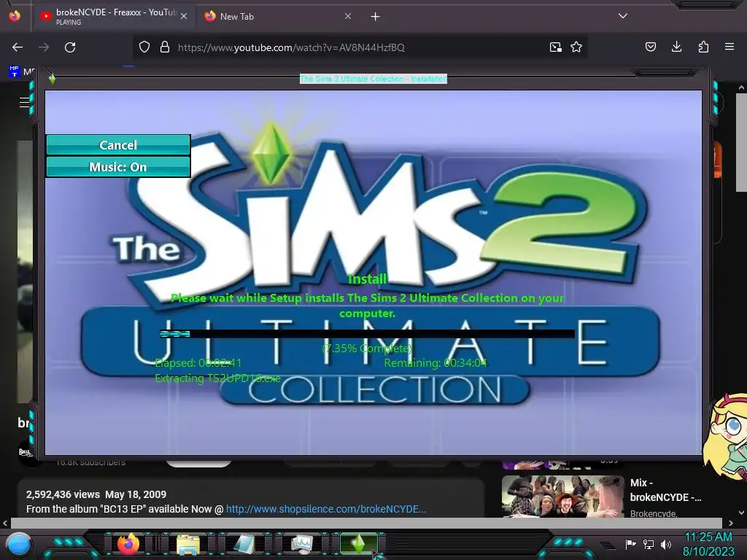
Task: Click the Sims 2 Ultimate Collection installer title
Action: pyautogui.click(x=373, y=79)
